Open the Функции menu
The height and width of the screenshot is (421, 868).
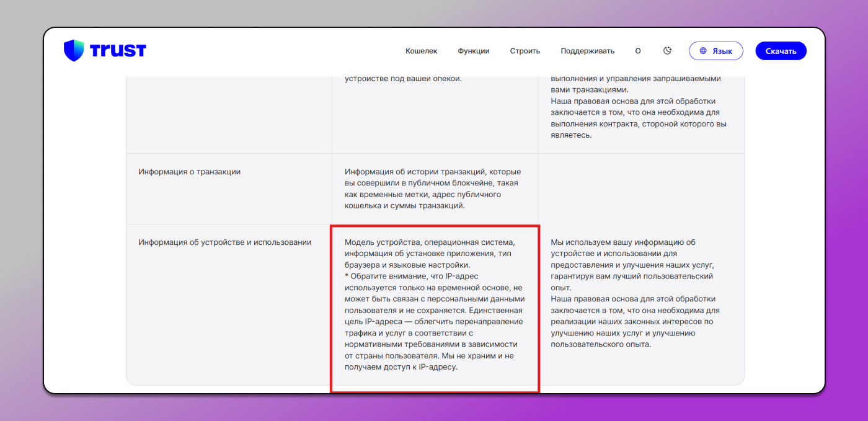point(474,51)
